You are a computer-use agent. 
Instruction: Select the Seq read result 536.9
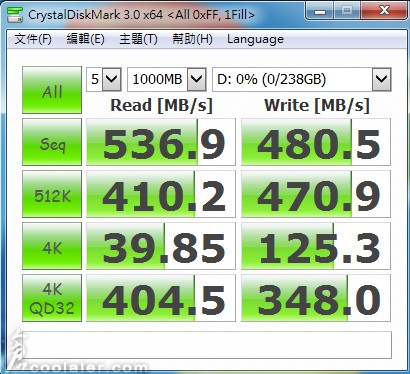(161, 142)
